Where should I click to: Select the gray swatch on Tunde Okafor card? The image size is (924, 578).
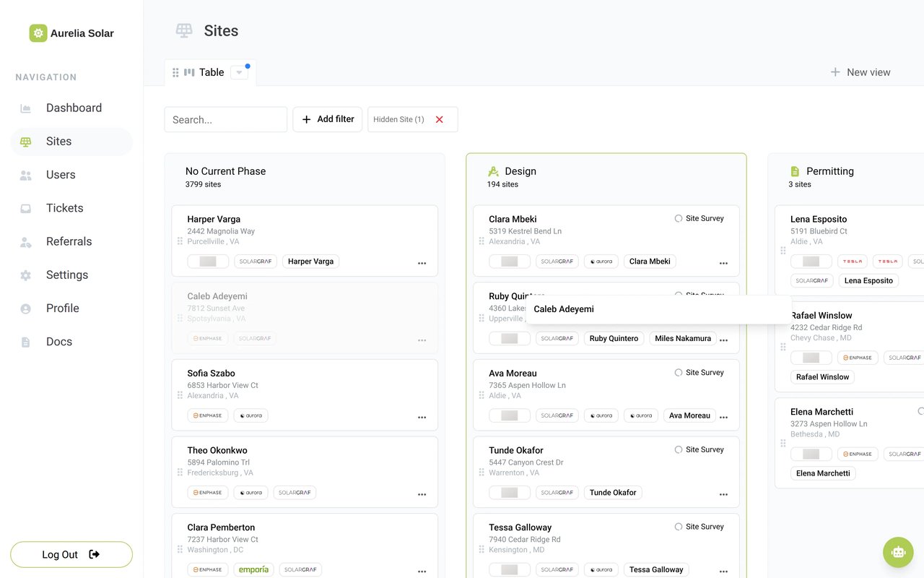[510, 493]
